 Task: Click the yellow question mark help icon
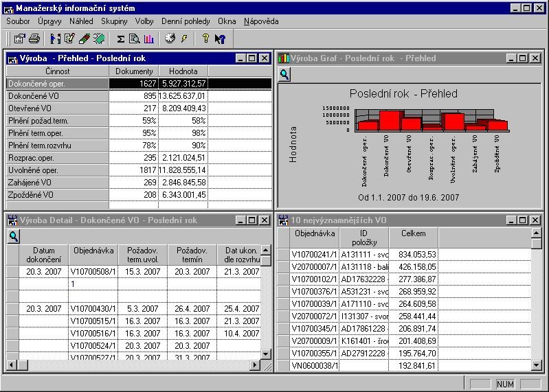pos(205,38)
